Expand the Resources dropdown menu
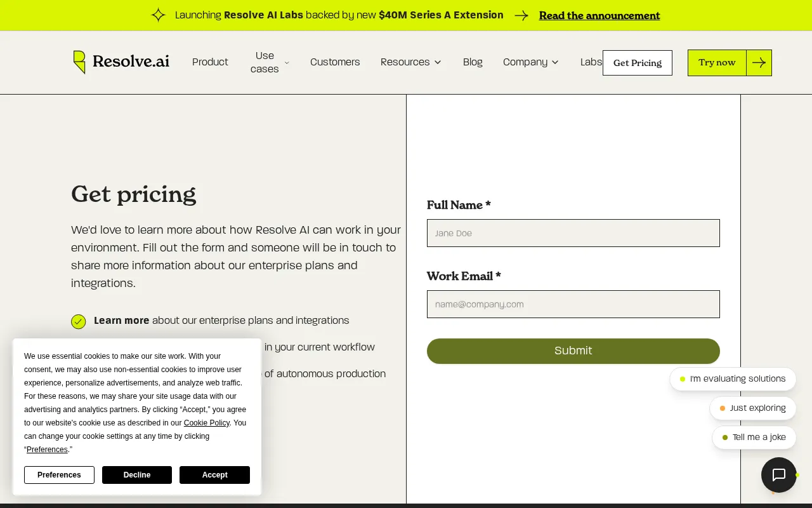This screenshot has width=812, height=508. click(410, 62)
